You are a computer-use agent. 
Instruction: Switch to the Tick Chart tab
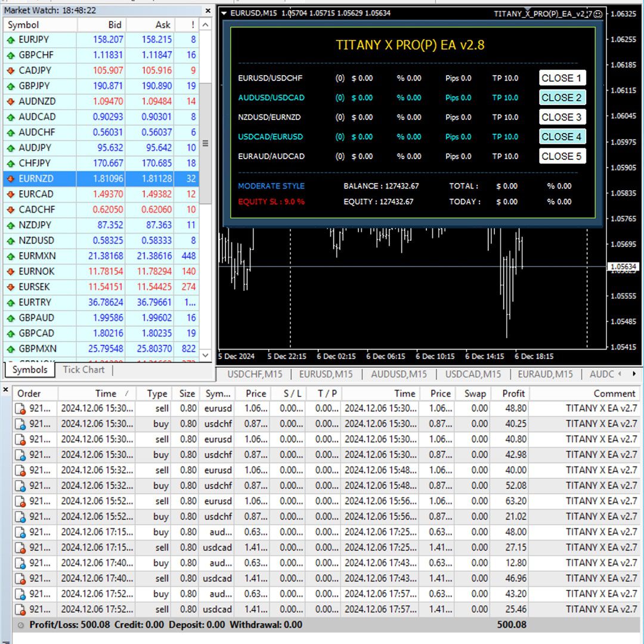[x=83, y=370]
